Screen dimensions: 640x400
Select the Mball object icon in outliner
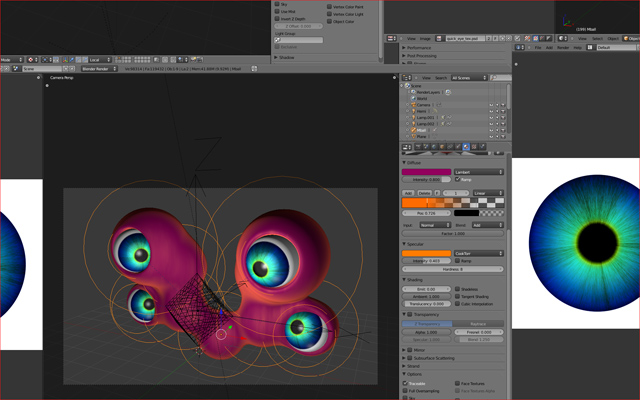(x=412, y=130)
